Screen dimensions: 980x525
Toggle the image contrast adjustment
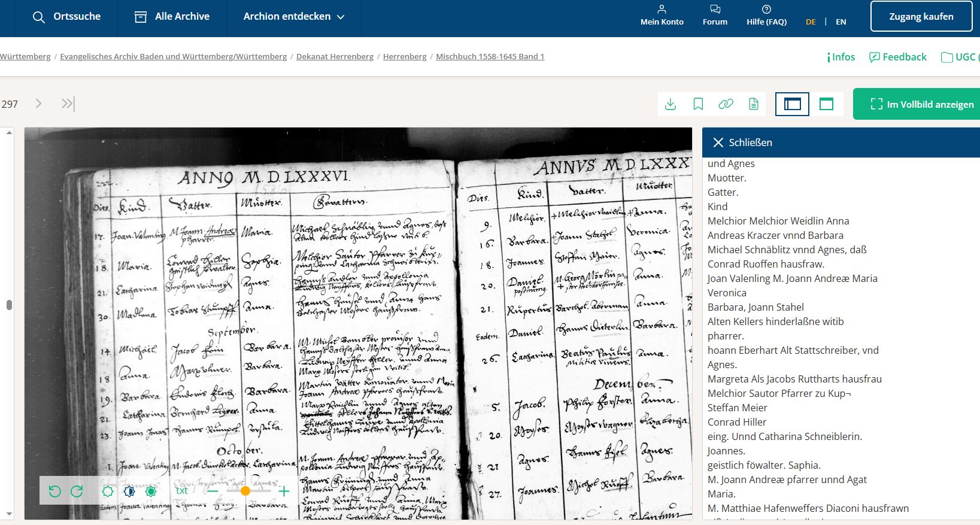click(x=129, y=491)
